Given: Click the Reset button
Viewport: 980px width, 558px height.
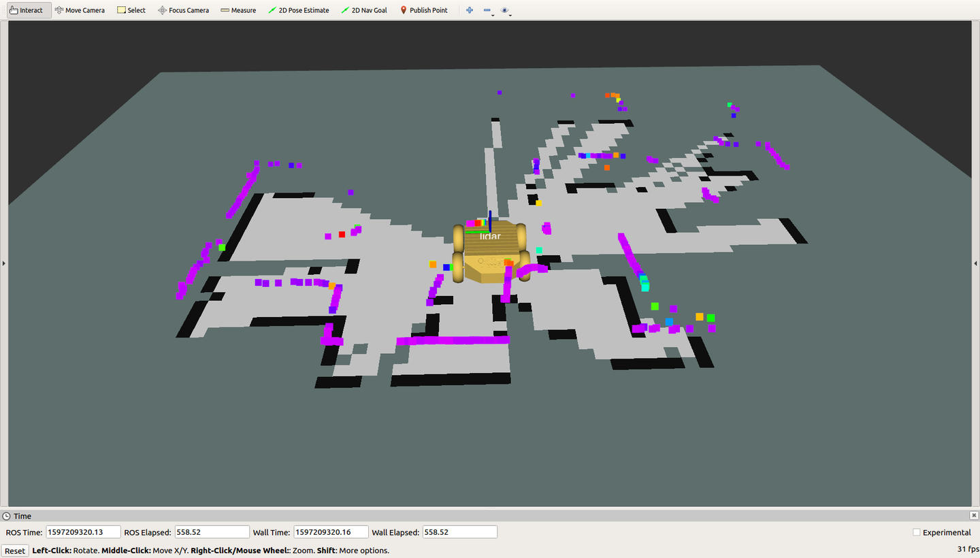Looking at the screenshot, I should 15,551.
